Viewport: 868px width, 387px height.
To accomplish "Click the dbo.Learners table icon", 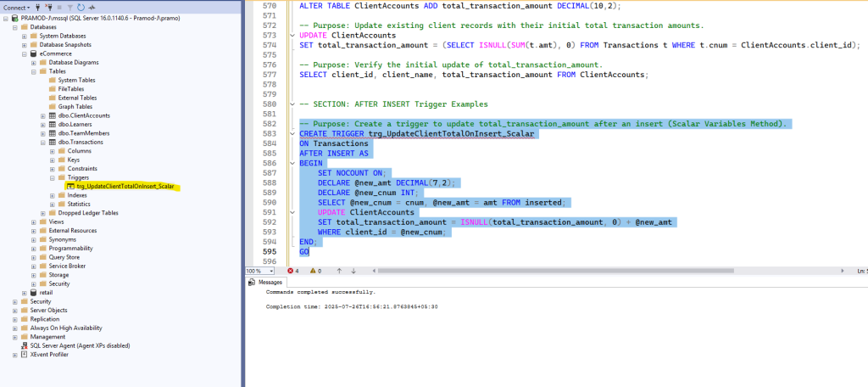I will [x=53, y=125].
